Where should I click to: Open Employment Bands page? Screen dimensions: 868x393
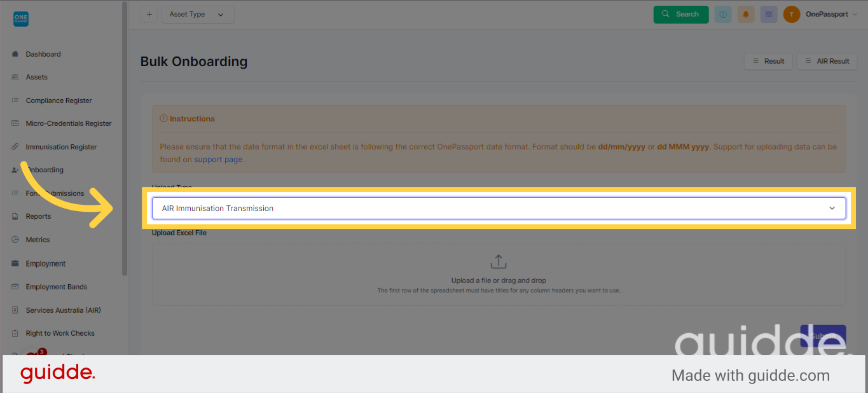(x=57, y=287)
